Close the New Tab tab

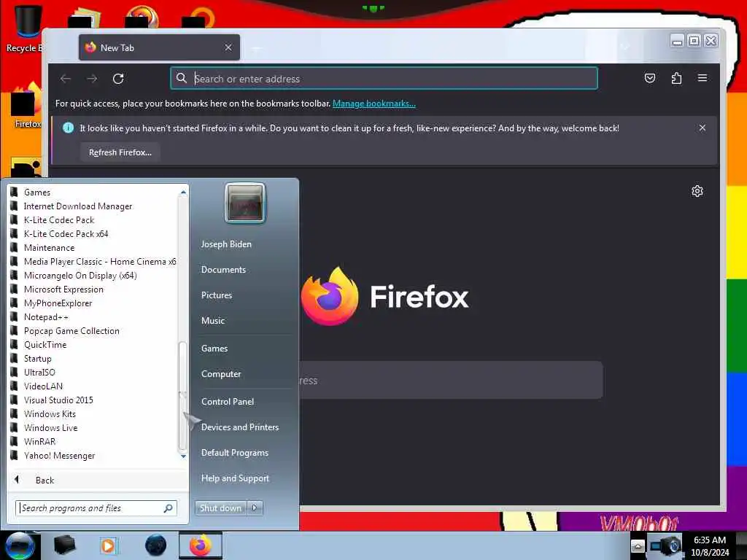(x=228, y=47)
